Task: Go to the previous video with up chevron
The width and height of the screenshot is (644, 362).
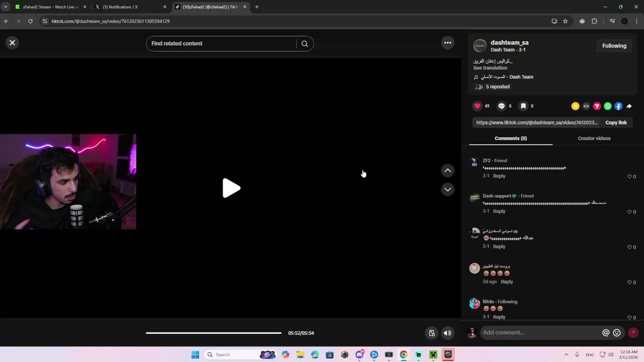Action: click(x=447, y=171)
